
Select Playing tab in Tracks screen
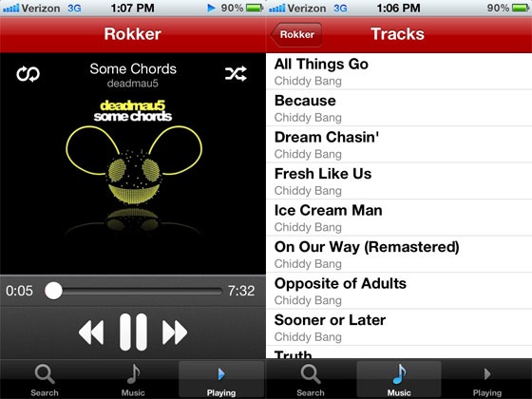[x=487, y=379]
